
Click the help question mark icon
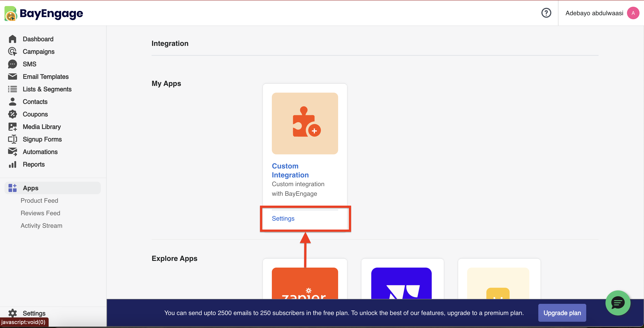(546, 13)
